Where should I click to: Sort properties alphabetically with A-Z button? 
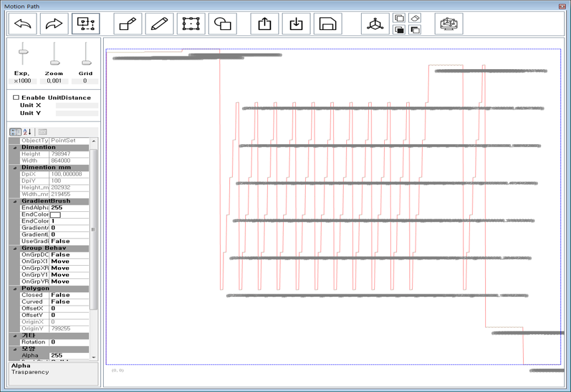[x=27, y=132]
